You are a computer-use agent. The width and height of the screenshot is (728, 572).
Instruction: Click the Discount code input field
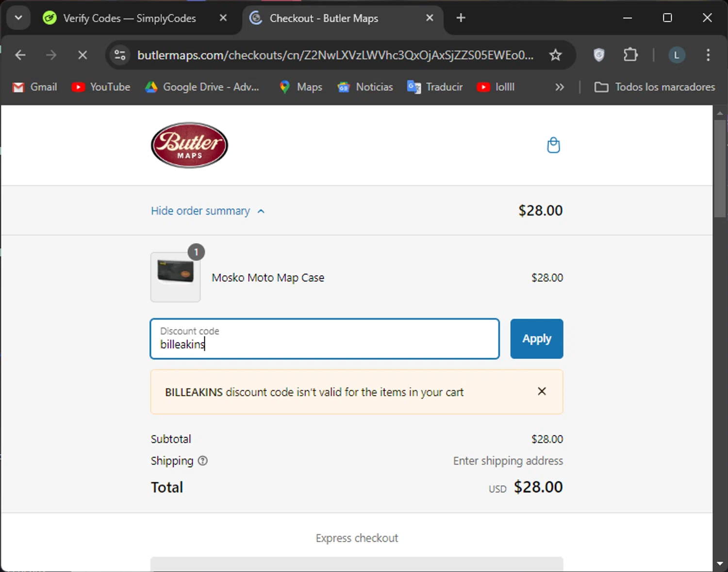coord(325,338)
